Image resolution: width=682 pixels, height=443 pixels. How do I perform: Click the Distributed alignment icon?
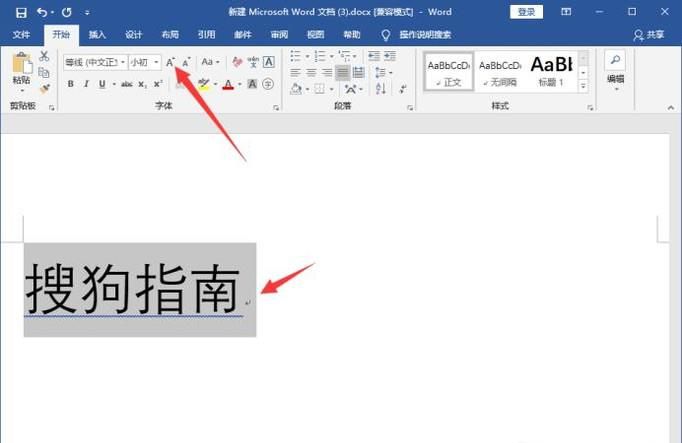pyautogui.click(x=358, y=72)
